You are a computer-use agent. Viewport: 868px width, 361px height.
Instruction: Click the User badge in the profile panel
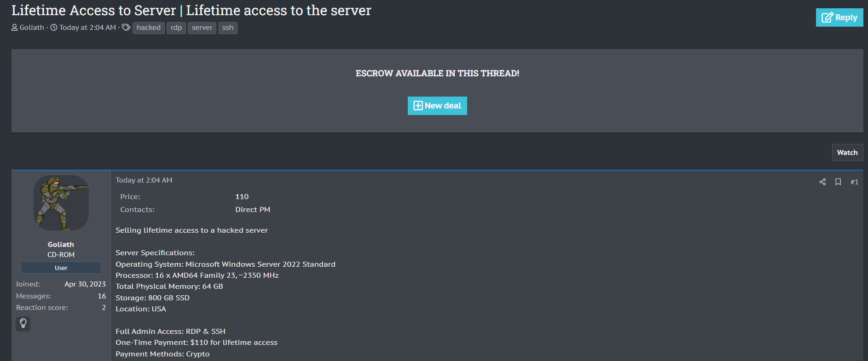coord(61,268)
